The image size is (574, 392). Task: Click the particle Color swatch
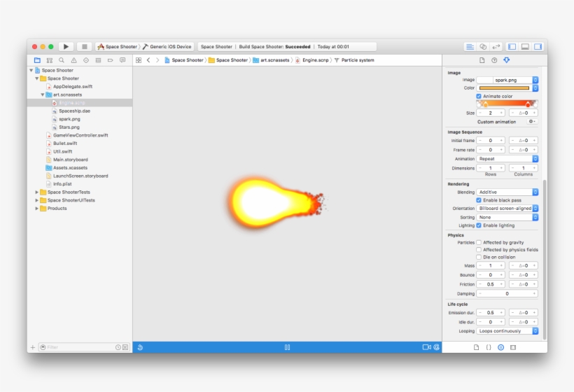pos(503,88)
